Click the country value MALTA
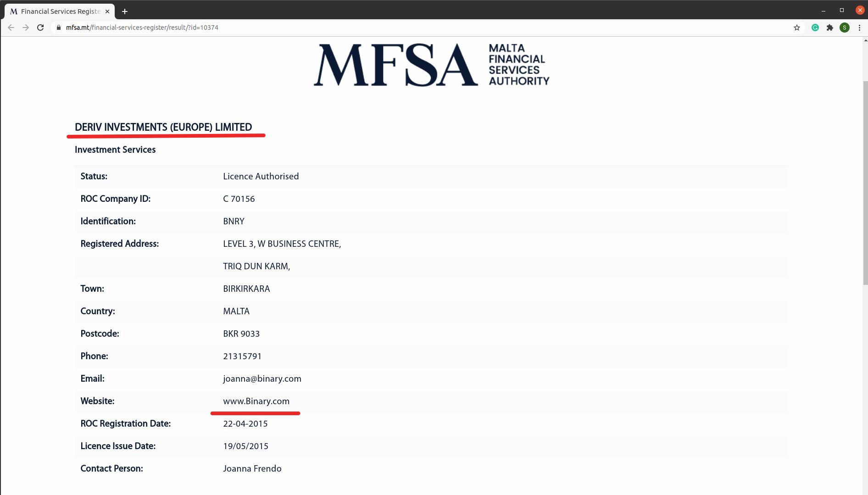This screenshot has height=495, width=868. coord(236,311)
